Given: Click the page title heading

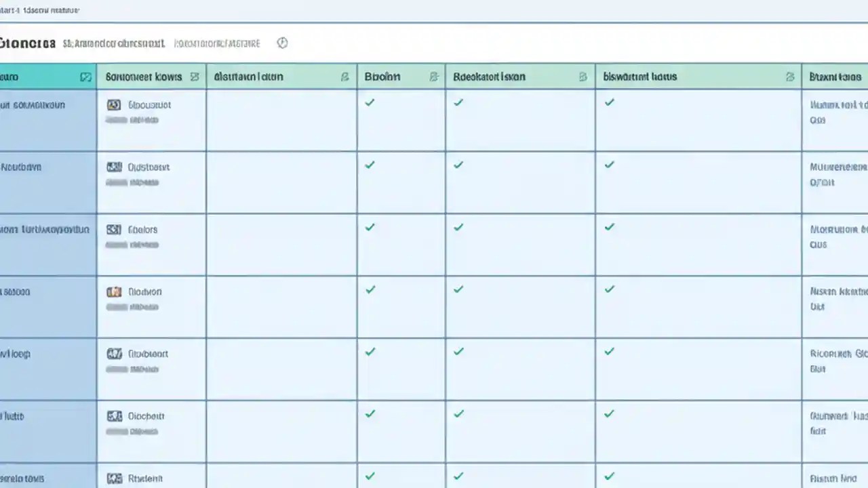Looking at the screenshot, I should [27, 43].
